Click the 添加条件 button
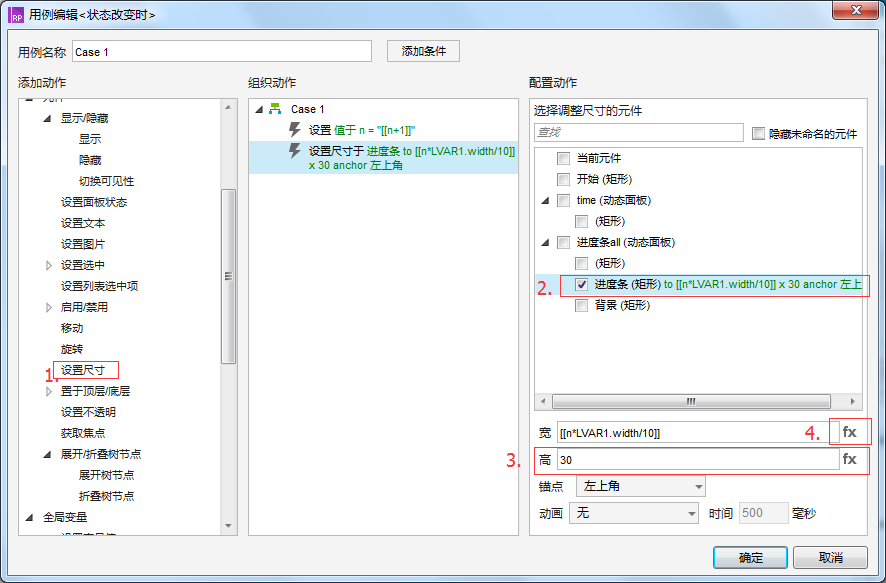The height and width of the screenshot is (583, 886). coord(423,51)
